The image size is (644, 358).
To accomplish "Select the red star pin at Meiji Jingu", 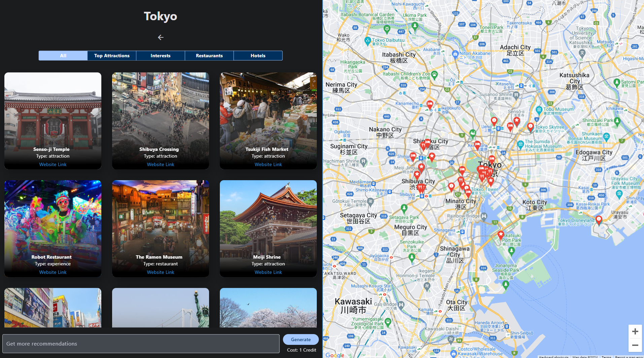I will coord(421,167).
